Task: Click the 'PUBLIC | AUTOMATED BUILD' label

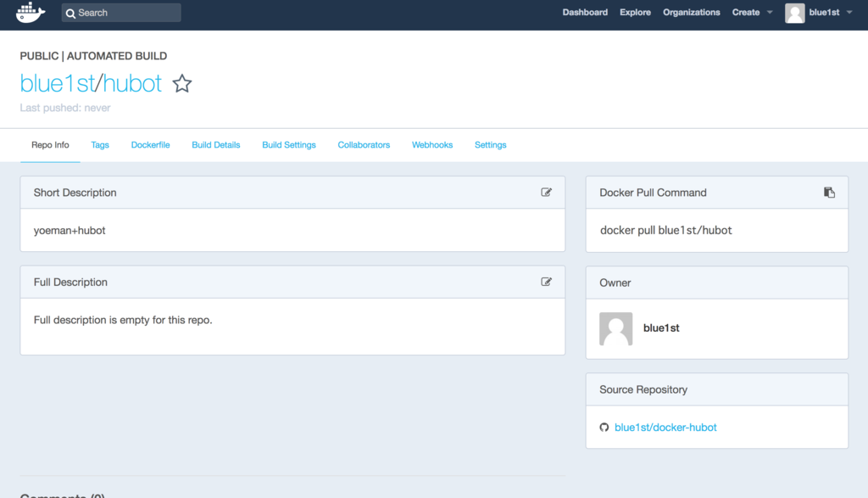Action: [93, 56]
